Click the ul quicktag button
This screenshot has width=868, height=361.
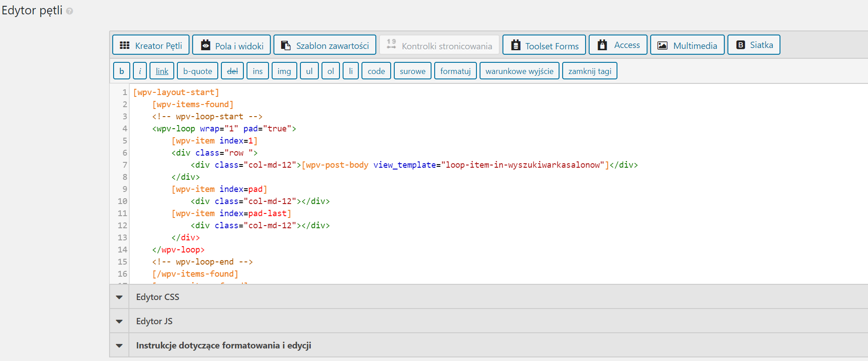[309, 71]
